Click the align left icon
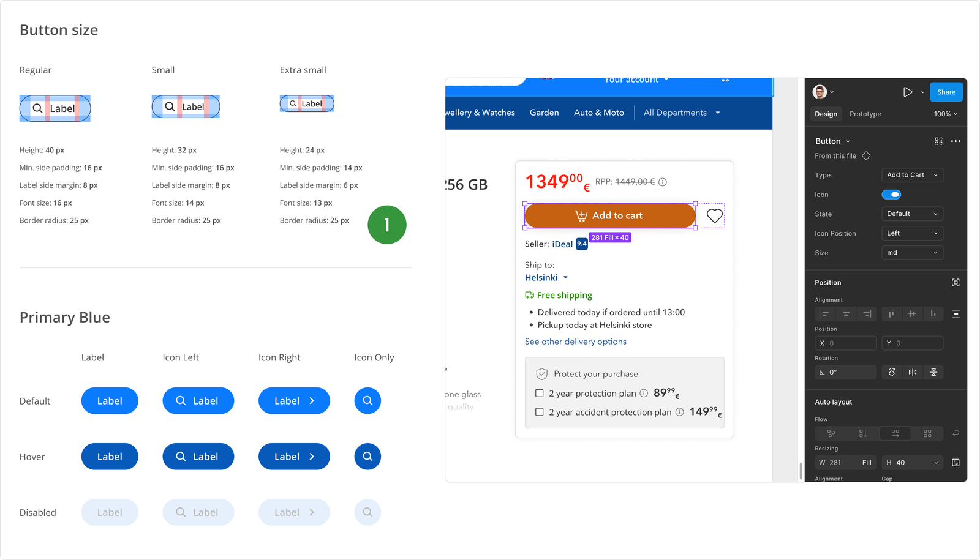Image resolution: width=980 pixels, height=560 pixels. coord(824,314)
